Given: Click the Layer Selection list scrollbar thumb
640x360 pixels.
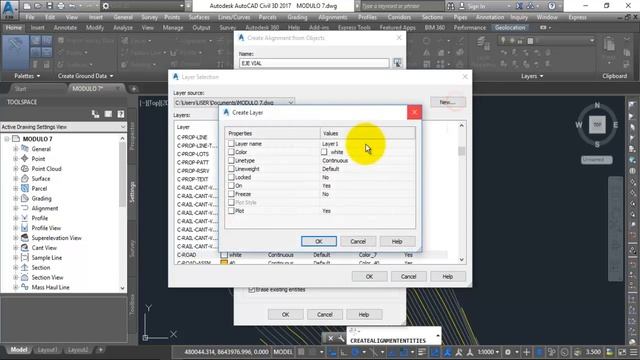Looking at the screenshot, I should tap(462, 151).
